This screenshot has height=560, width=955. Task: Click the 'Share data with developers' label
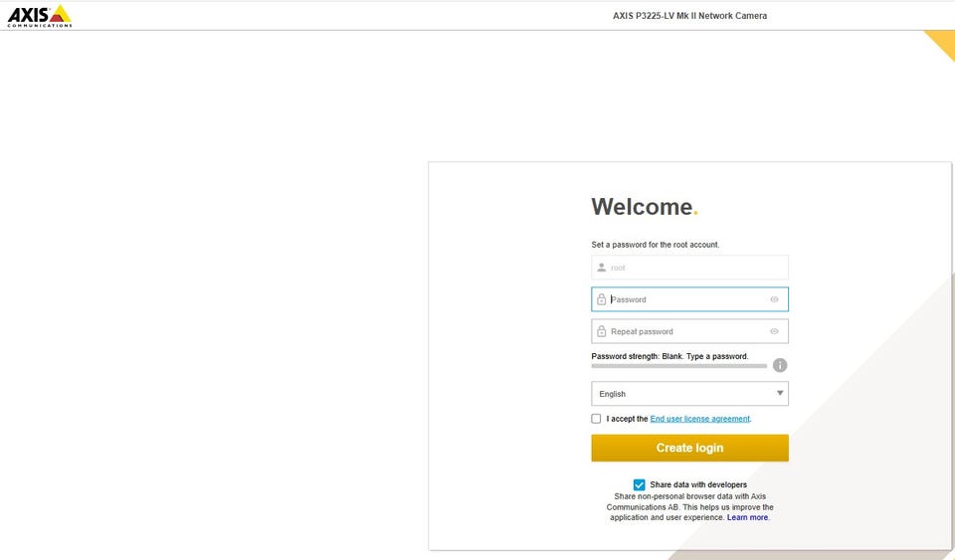pos(698,484)
